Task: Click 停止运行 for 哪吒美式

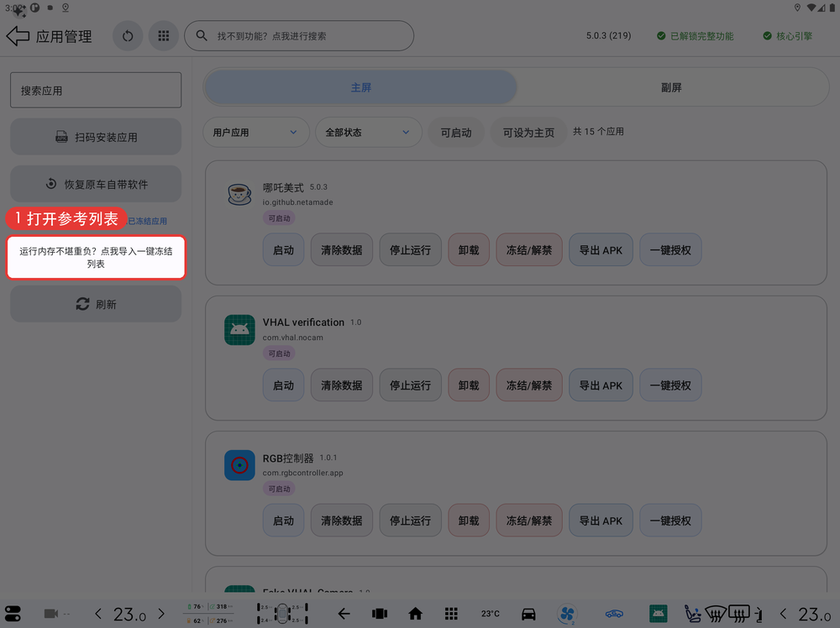Action: pos(410,249)
